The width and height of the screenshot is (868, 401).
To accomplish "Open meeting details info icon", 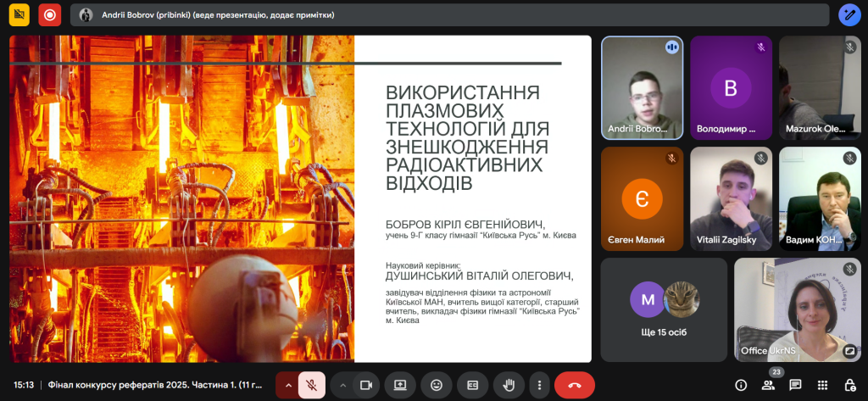I will pyautogui.click(x=740, y=385).
